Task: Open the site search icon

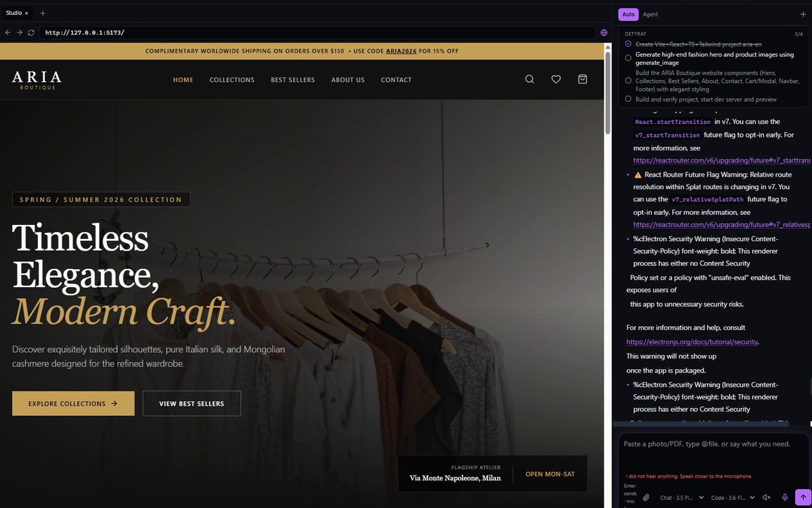Action: click(530, 79)
